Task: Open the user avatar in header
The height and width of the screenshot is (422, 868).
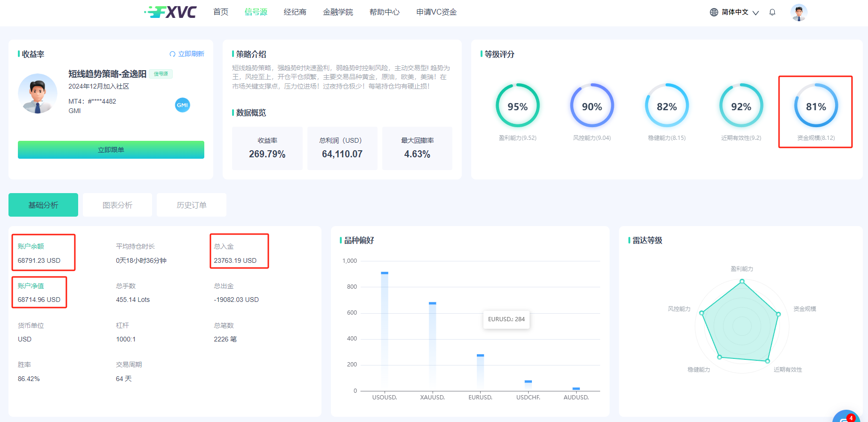Action: (x=799, y=12)
